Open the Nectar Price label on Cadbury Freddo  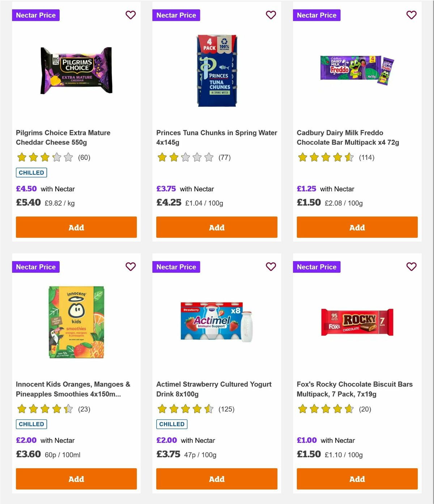pos(316,15)
